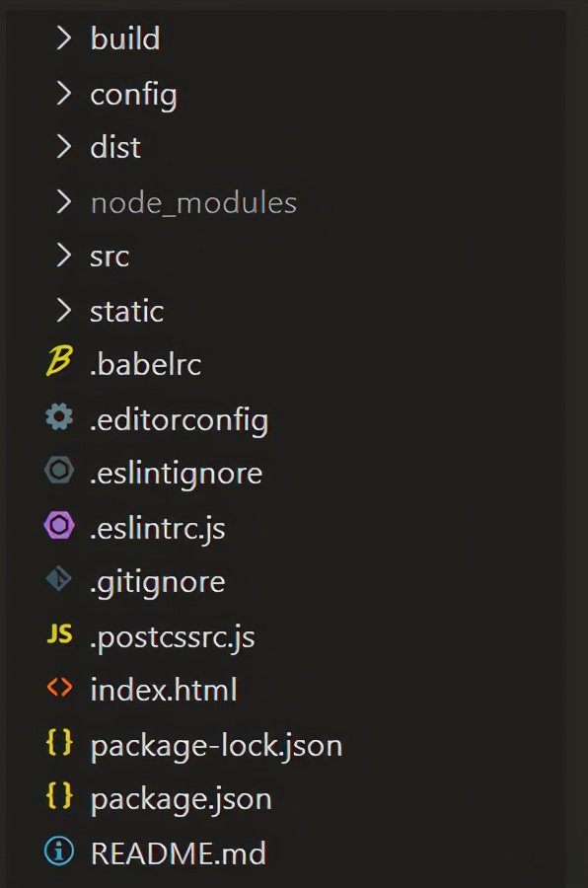Open the index.html file
The image size is (588, 888).
(164, 690)
